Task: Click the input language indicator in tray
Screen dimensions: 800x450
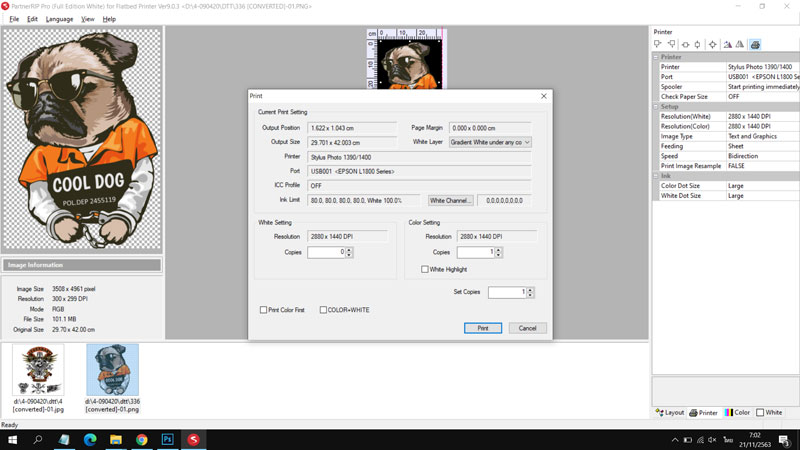Action: tap(729, 440)
